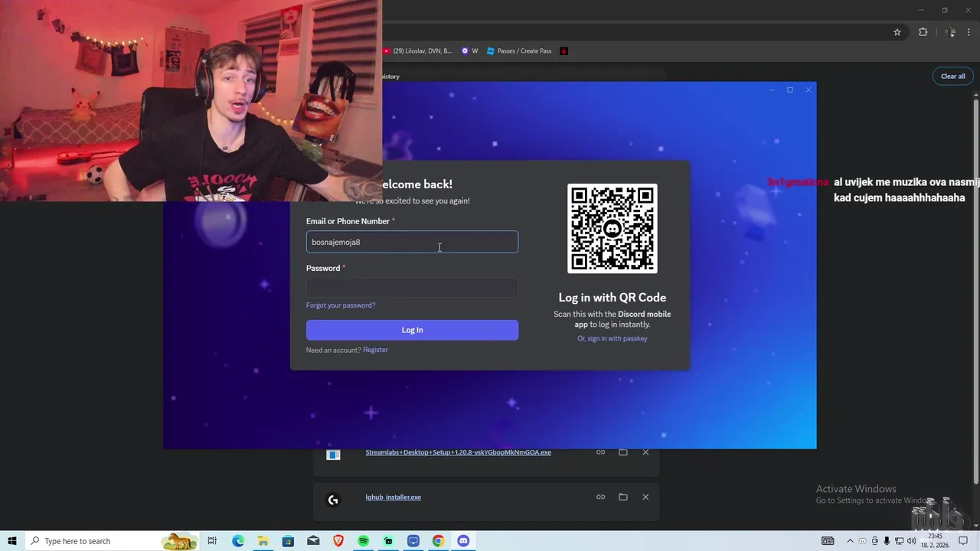Open the Chrome three-dot menu

969,32
